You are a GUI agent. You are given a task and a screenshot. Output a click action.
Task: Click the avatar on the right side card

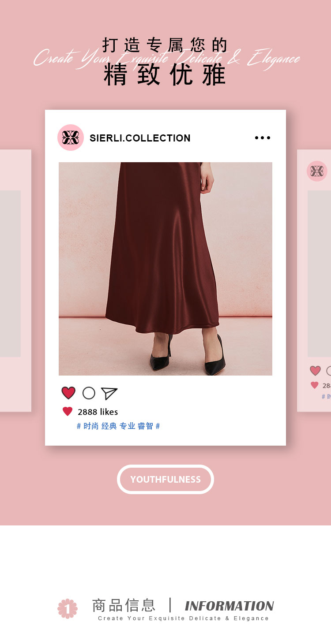pyautogui.click(x=317, y=171)
